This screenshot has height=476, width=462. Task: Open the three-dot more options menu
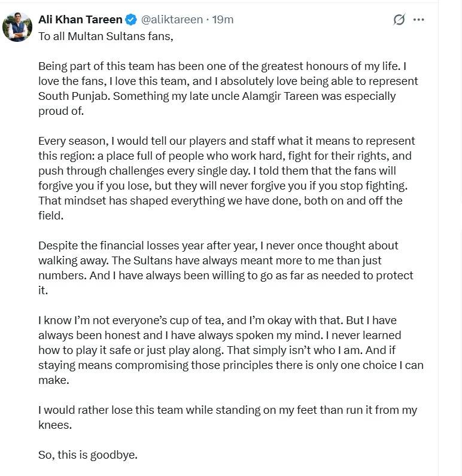[x=418, y=20]
